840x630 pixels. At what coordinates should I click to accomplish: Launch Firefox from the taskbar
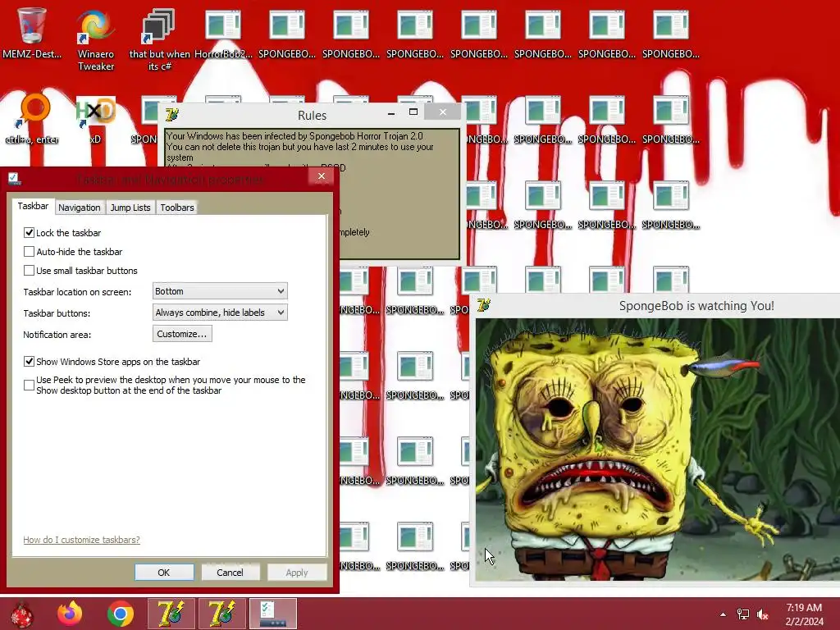click(x=70, y=614)
